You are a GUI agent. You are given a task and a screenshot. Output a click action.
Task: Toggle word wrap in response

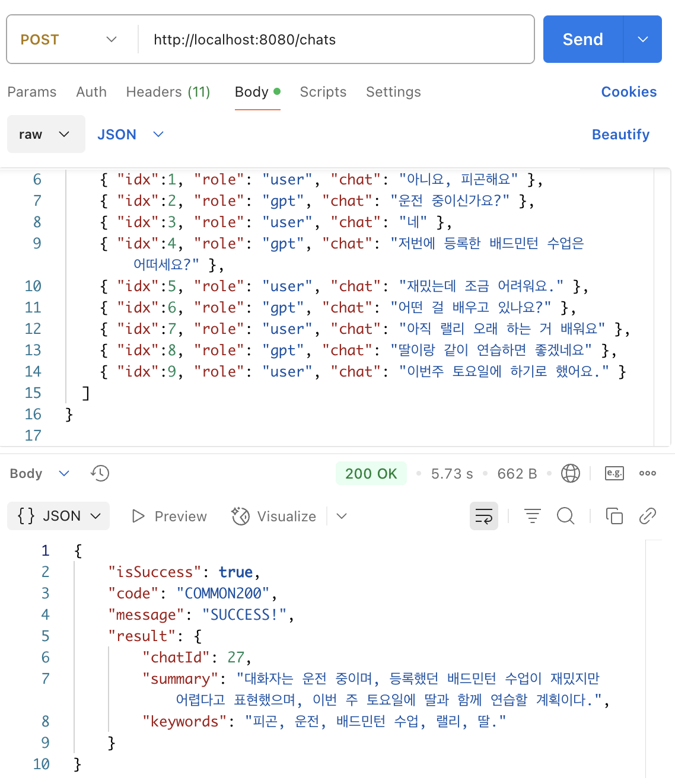coord(484,516)
